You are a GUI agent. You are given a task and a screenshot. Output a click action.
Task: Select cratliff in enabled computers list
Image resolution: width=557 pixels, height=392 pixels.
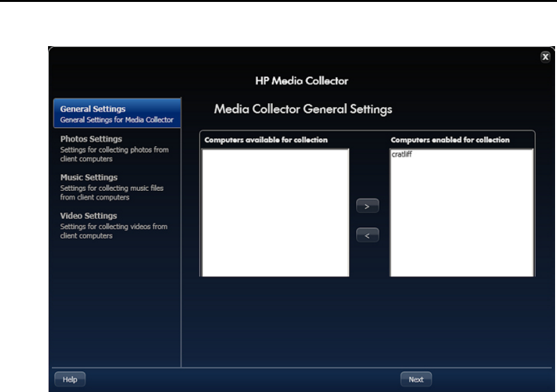pyautogui.click(x=401, y=154)
